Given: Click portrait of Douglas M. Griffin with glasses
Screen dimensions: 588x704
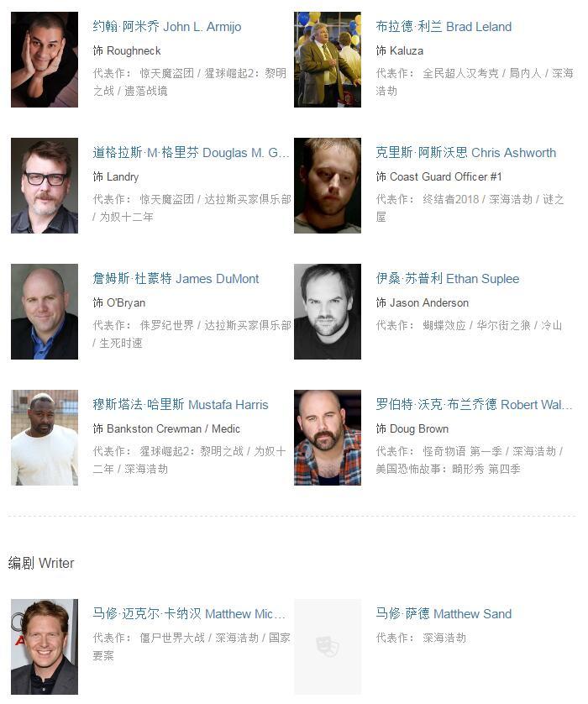Looking at the screenshot, I should point(45,186).
